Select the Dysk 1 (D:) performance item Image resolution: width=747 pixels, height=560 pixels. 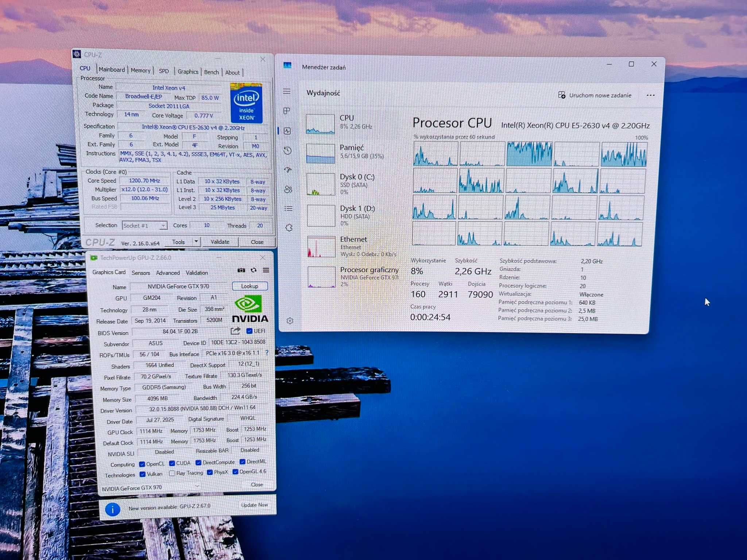[x=352, y=215]
